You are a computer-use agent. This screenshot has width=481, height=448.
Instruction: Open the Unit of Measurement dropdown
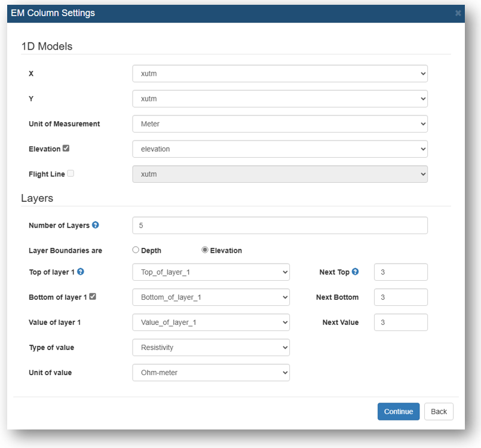[280, 124]
